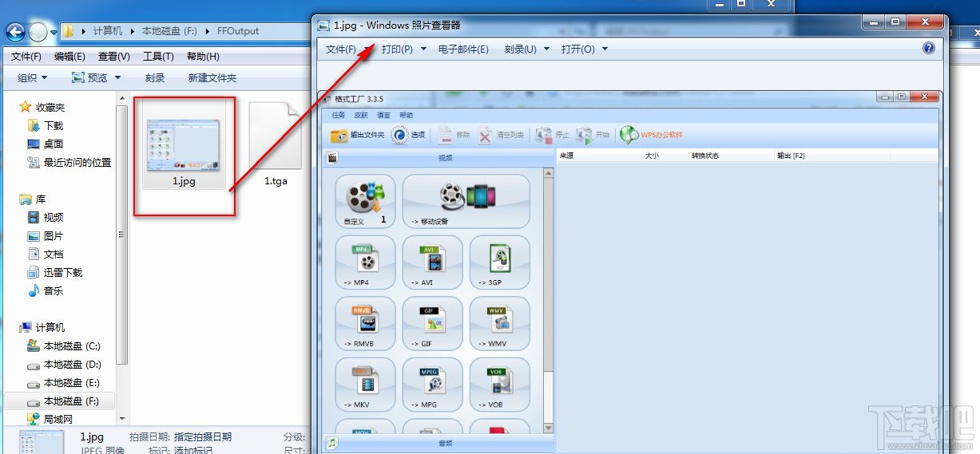Image resolution: width=980 pixels, height=454 pixels.
Task: Select the AVI conversion icon
Action: click(432, 262)
